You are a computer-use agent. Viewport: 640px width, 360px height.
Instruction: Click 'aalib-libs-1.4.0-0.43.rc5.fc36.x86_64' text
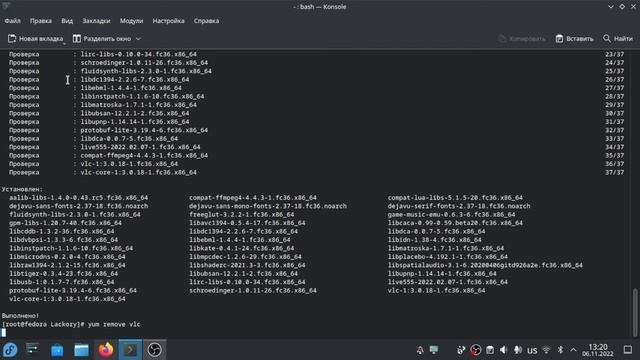click(x=78, y=198)
